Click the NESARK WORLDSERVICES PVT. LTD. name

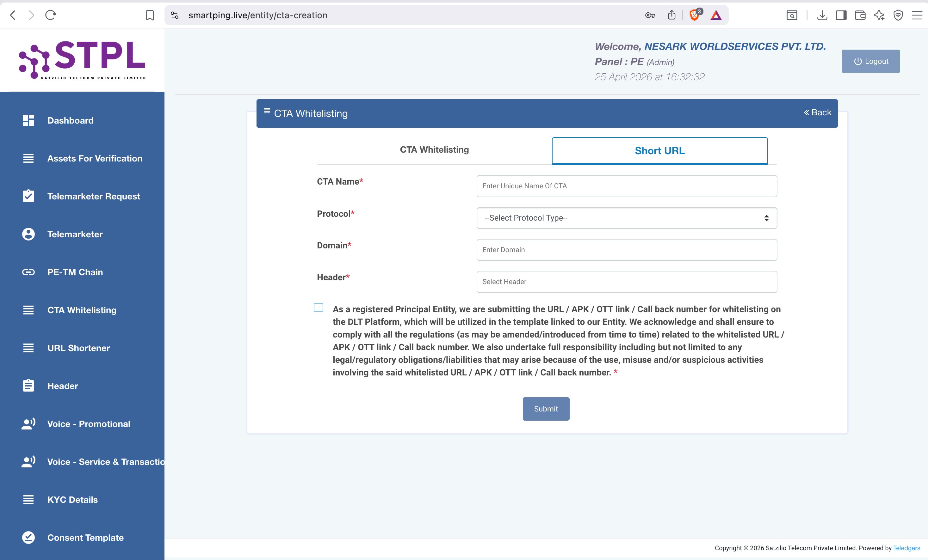(x=735, y=46)
